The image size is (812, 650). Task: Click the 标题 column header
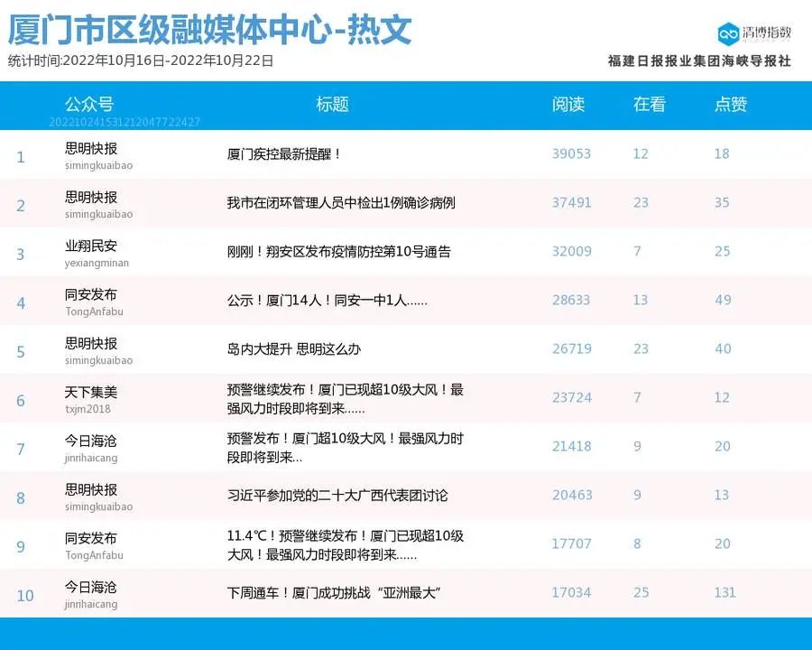click(332, 104)
